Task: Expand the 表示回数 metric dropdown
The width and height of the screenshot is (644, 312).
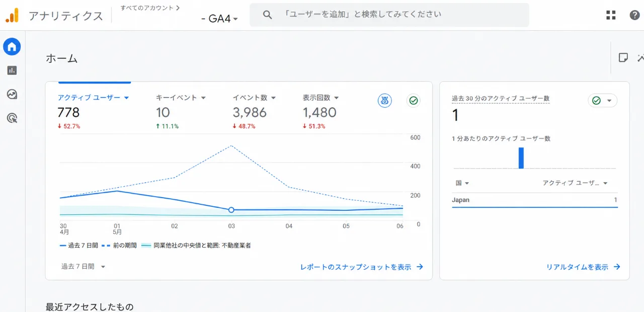Action: 336,98
